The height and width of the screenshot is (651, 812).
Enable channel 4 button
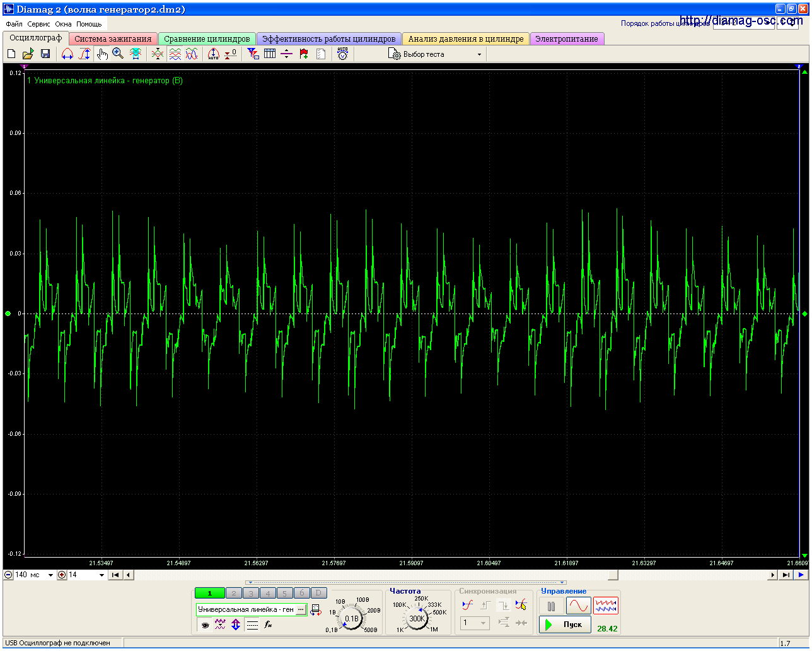coord(268,593)
